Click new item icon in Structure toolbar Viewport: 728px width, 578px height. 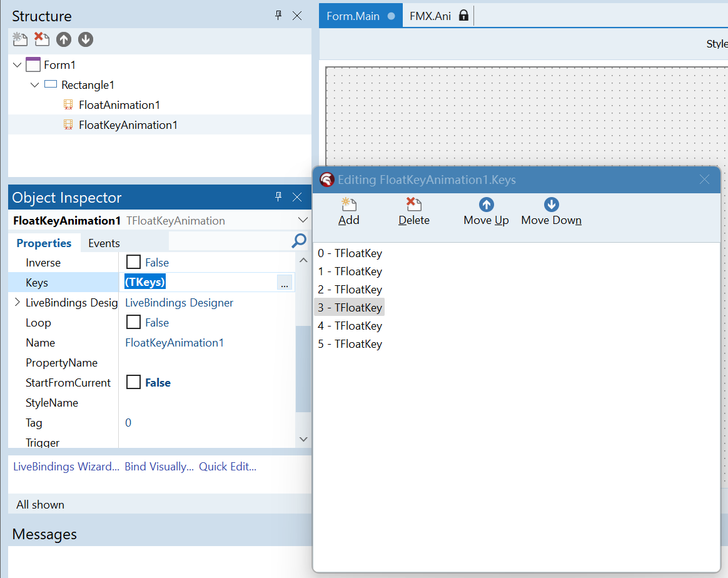(x=20, y=39)
